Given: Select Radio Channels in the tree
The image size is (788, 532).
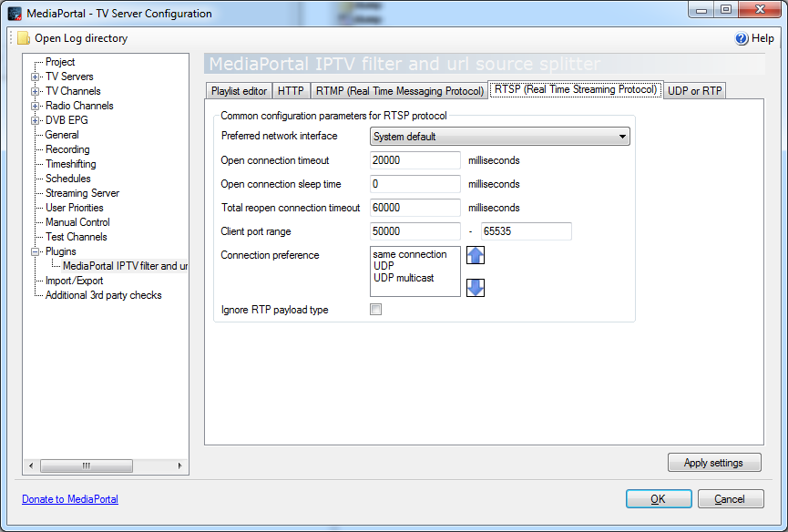Looking at the screenshot, I should click(x=79, y=106).
